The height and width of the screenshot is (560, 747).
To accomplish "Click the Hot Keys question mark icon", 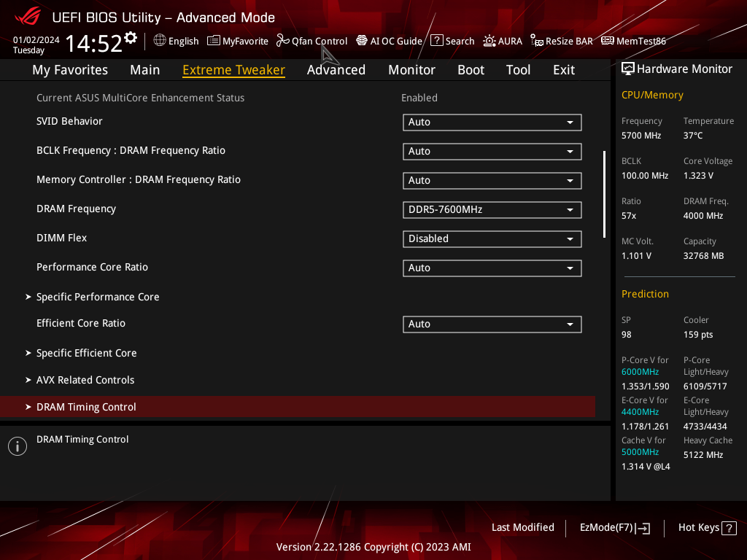I will 729,528.
